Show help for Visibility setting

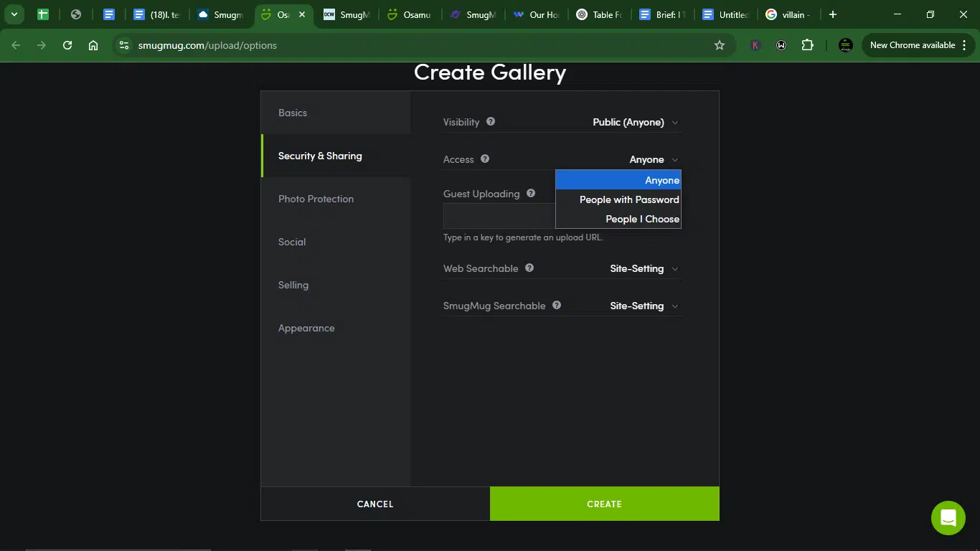[491, 121]
